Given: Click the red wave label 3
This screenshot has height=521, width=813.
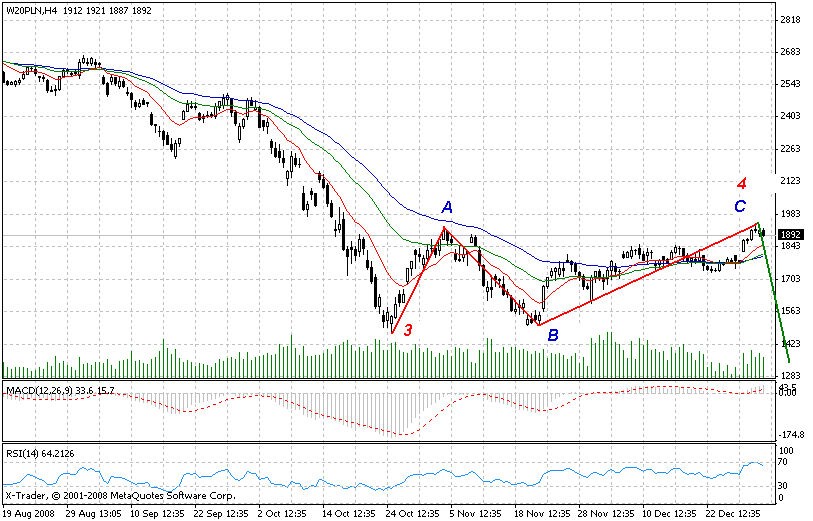Looking at the screenshot, I should point(408,330).
